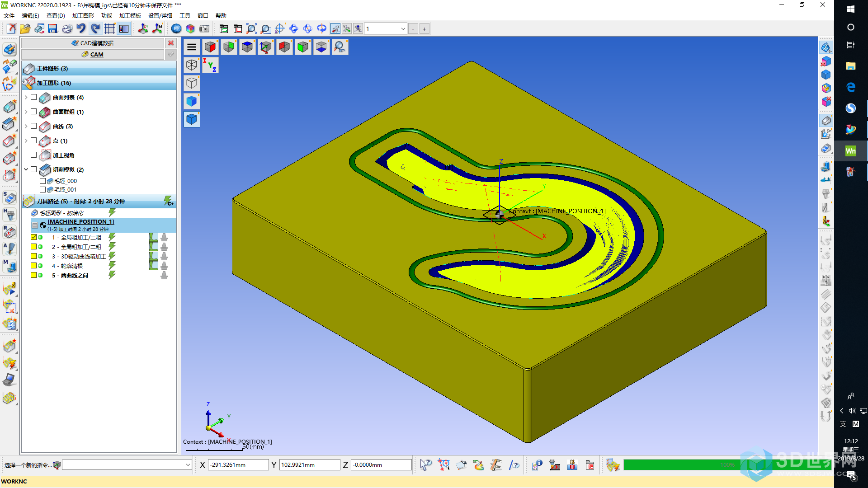Switch to the CAM panel button

click(93, 54)
